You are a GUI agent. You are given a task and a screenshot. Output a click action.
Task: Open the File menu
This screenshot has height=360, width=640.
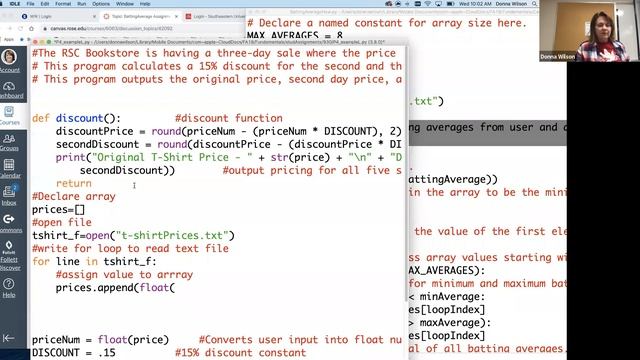click(x=30, y=4)
